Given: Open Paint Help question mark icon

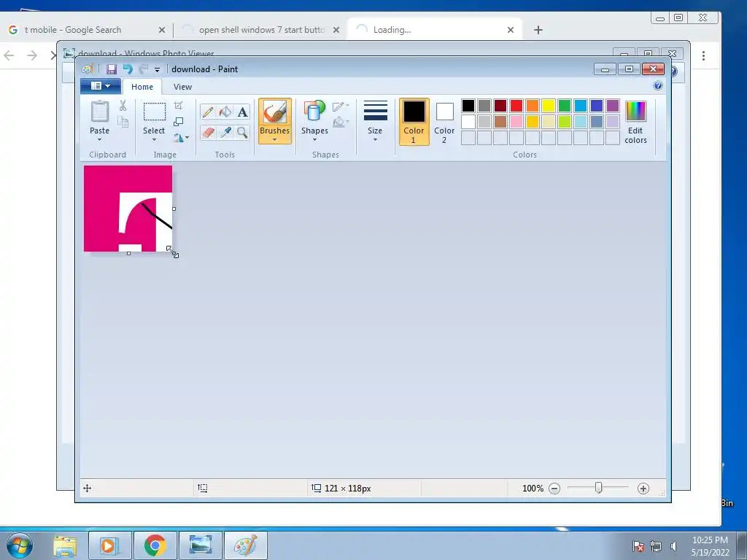Looking at the screenshot, I should point(658,86).
